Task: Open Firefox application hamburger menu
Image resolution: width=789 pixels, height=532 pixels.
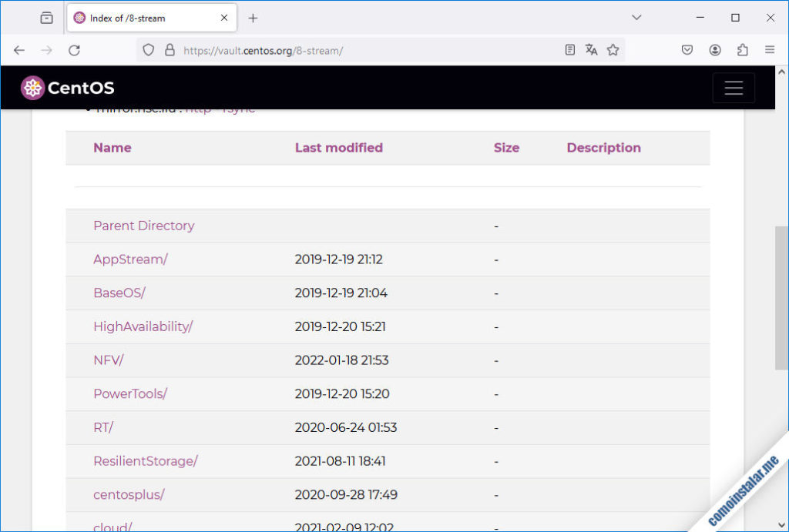Action: coord(769,50)
